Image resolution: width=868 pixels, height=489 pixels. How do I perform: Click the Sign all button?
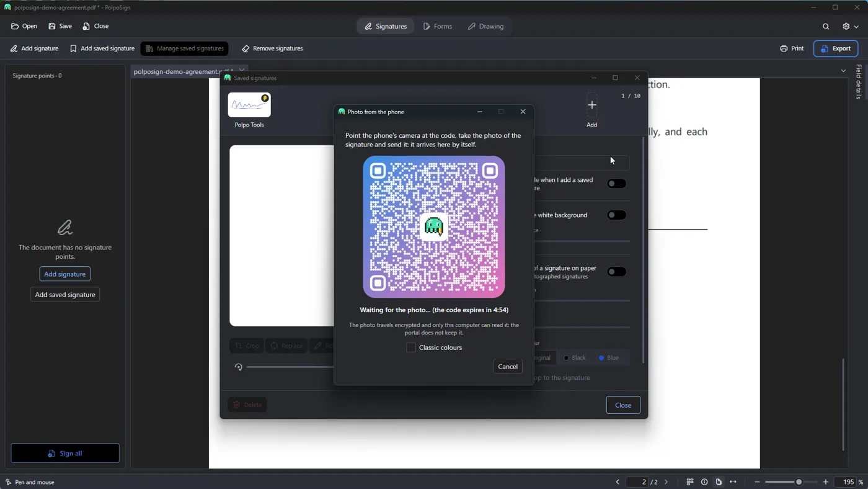coord(65,453)
